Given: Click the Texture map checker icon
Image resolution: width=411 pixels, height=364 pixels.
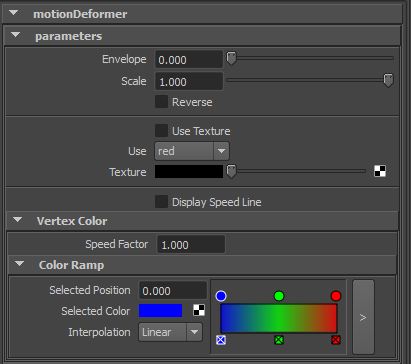Looking at the screenshot, I should tap(380, 171).
